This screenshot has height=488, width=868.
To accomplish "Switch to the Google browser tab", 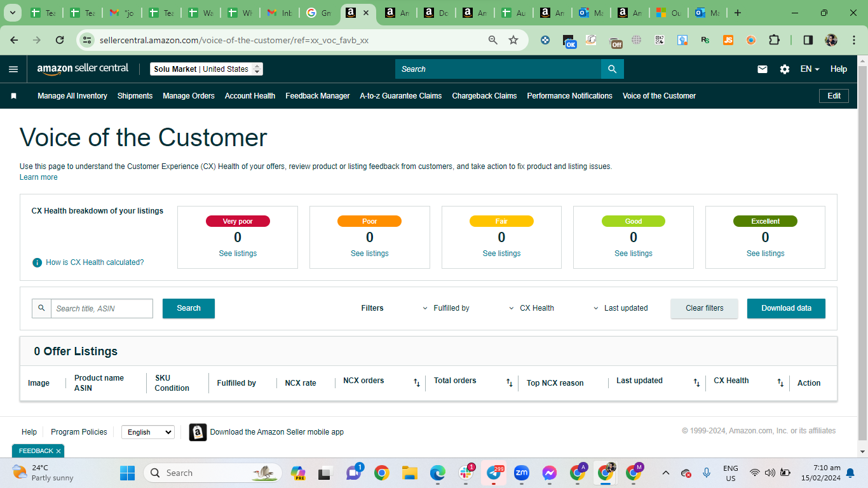I will coord(319,13).
